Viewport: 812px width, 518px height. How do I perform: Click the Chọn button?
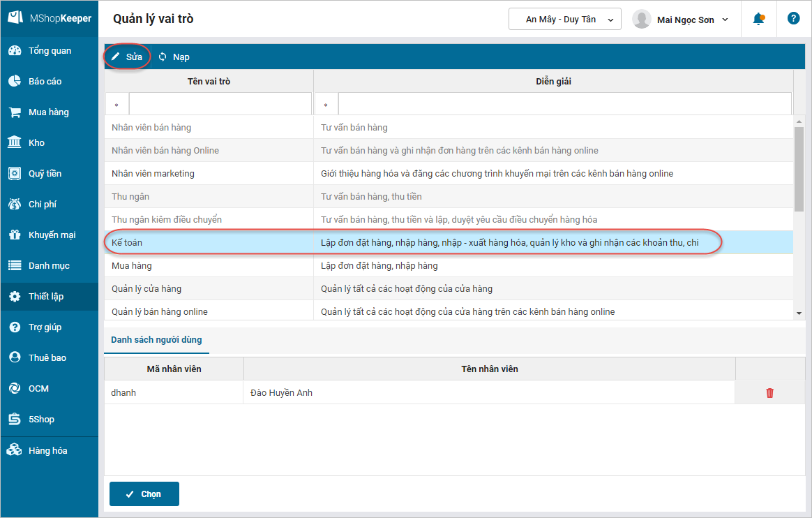pos(144,494)
